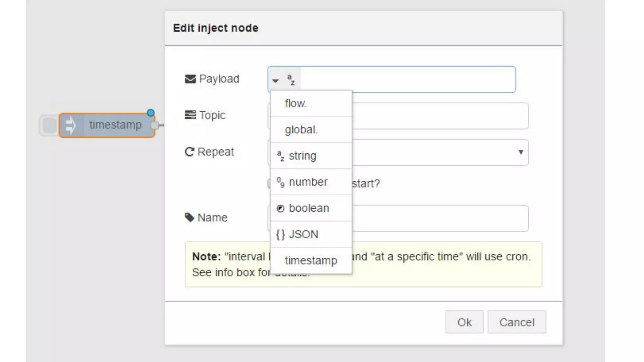The image size is (644, 362).
Task: Click the Name tag icon
Action: [x=189, y=217]
